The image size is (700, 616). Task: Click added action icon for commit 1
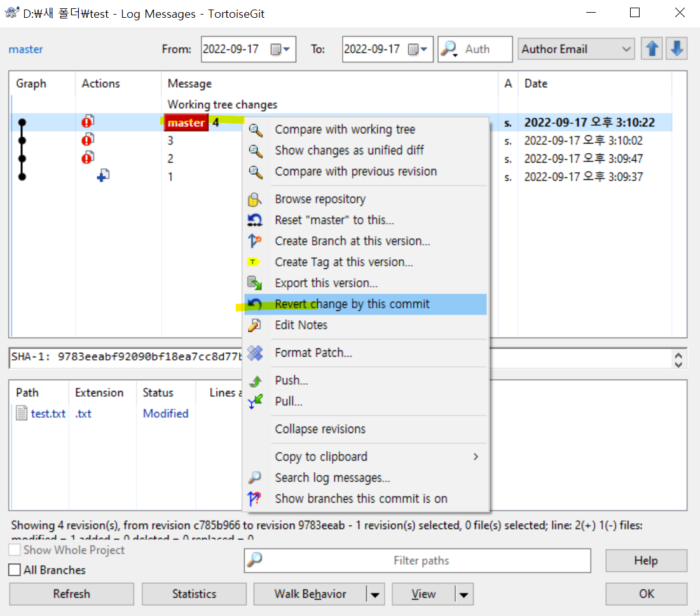[103, 176]
